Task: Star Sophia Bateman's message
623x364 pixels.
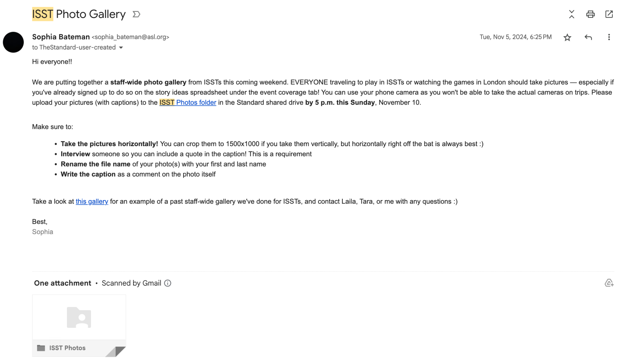Action: [x=567, y=37]
